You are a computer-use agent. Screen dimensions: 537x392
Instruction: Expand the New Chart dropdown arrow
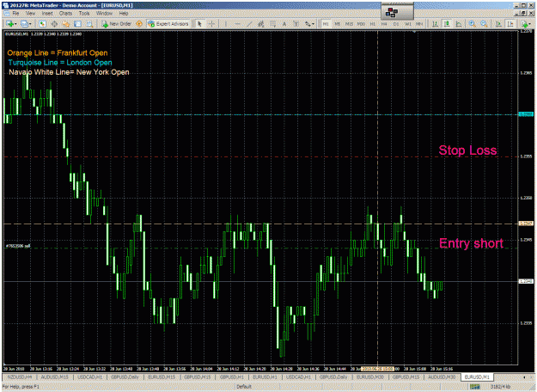15,24
